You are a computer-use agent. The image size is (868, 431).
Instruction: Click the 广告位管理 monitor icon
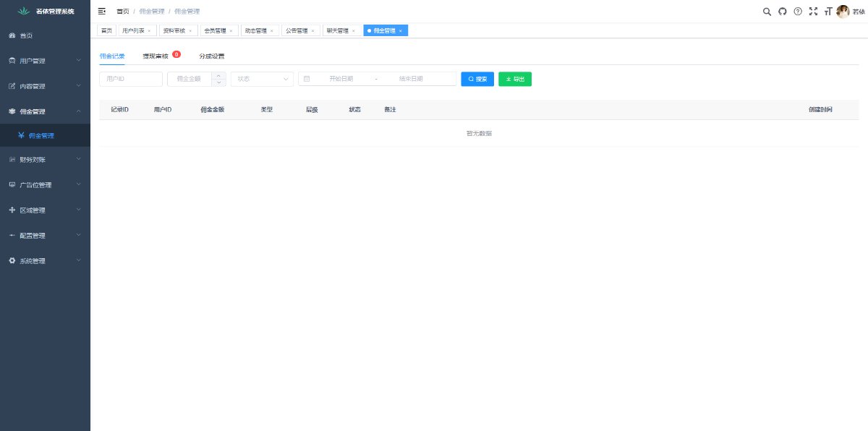12,184
